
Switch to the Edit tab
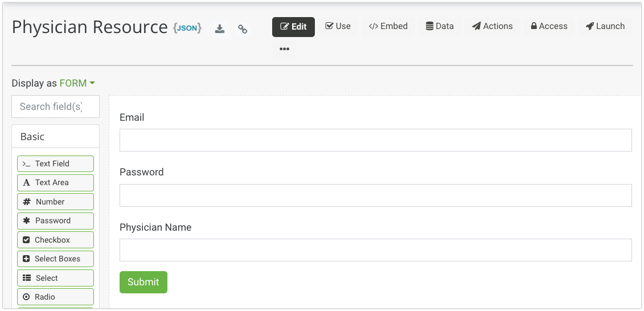[x=293, y=27]
